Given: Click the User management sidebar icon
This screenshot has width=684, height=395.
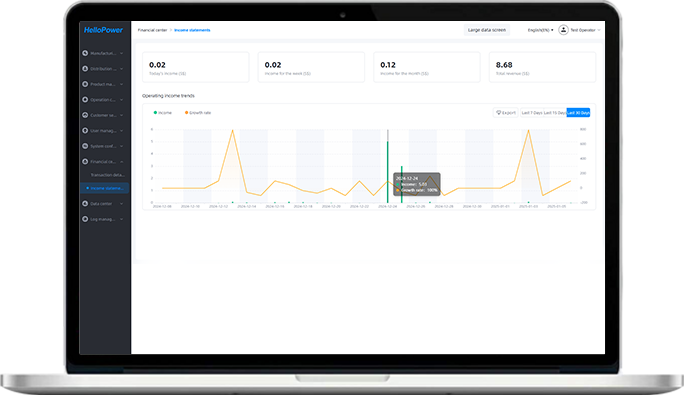Looking at the screenshot, I should pyautogui.click(x=85, y=131).
